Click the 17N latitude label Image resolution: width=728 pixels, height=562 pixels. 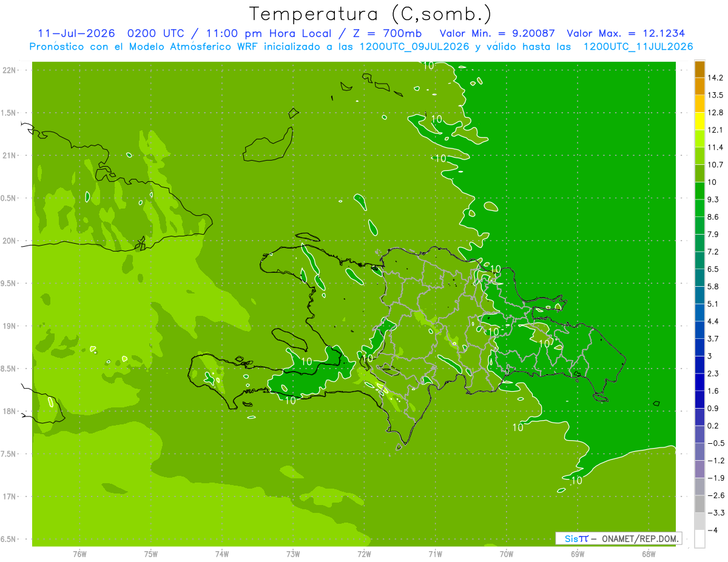tap(10, 497)
